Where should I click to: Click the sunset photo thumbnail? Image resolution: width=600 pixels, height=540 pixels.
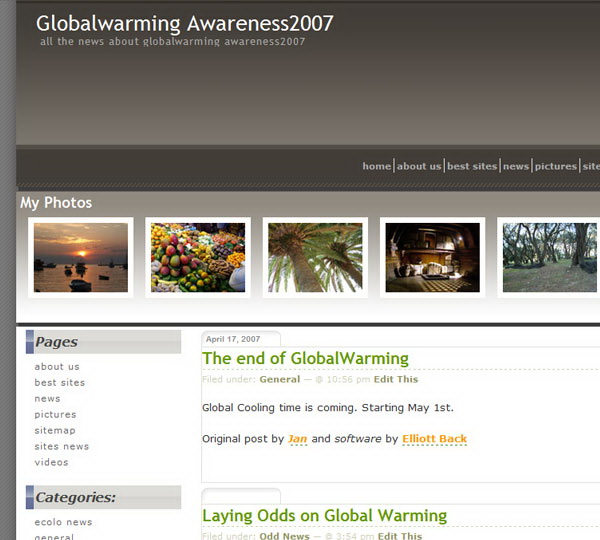81,257
